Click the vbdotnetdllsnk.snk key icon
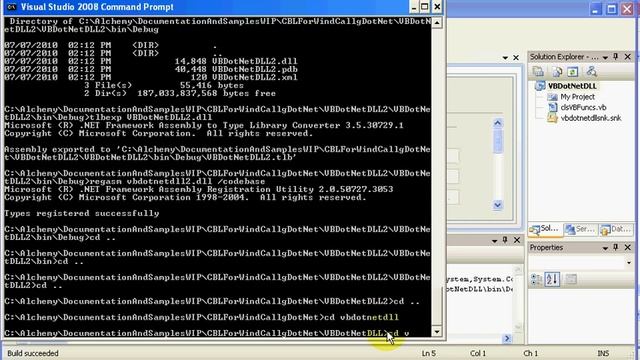The image size is (640, 360). (x=552, y=118)
